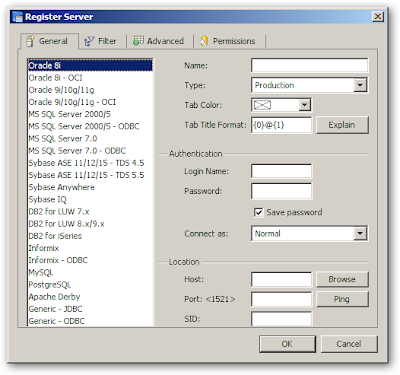
Task: Click Browse next to Host
Action: click(x=342, y=279)
